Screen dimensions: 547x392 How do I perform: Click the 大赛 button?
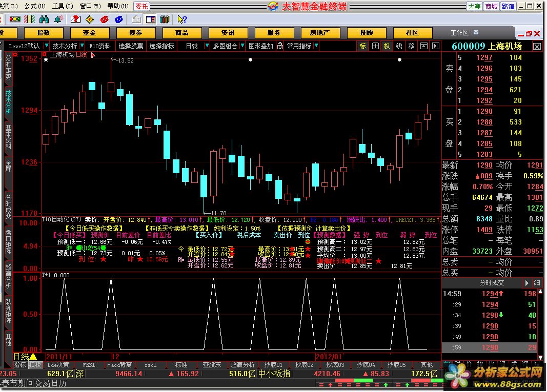[x=474, y=6]
